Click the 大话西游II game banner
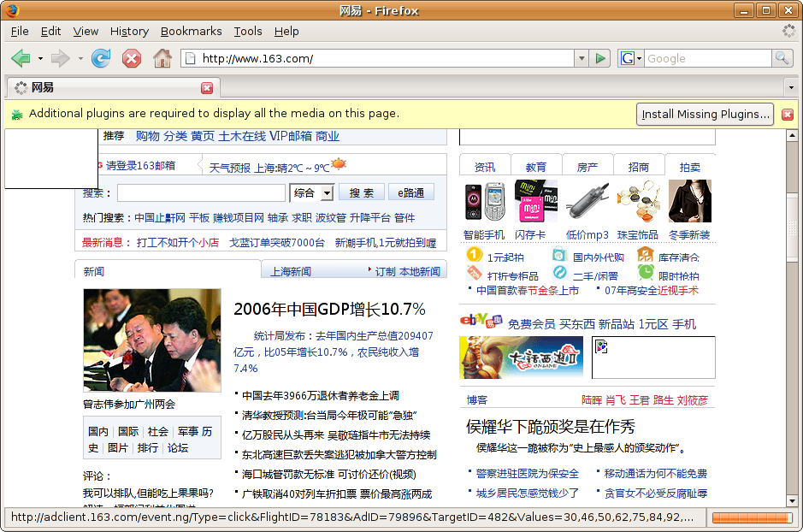Screen dimensions: 803x532 (x=522, y=358)
